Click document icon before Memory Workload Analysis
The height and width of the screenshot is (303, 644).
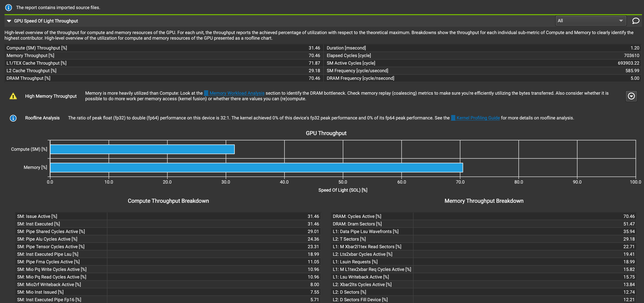[206, 93]
